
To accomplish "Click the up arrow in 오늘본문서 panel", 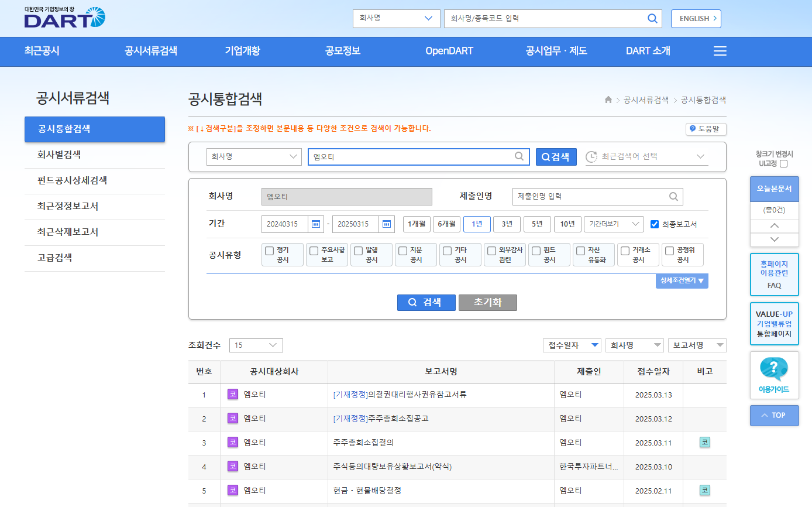I will click(x=775, y=225).
